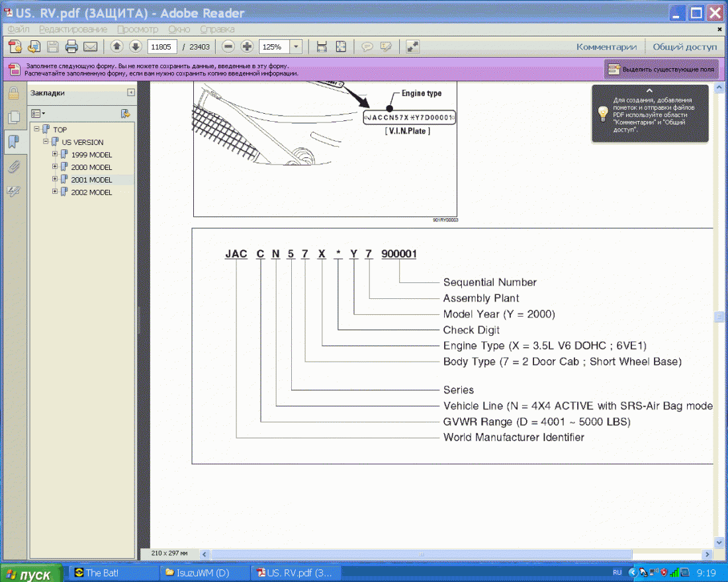Click the open/convert file toolbar icon

click(34, 46)
